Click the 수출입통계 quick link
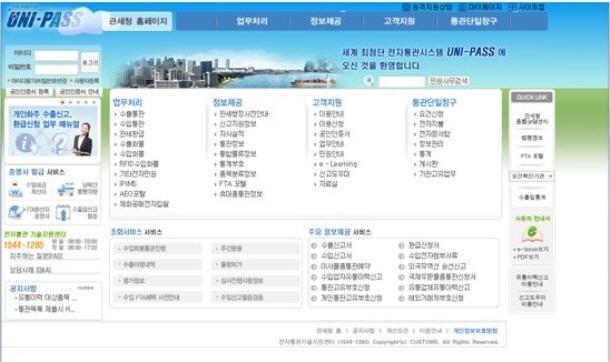610x362 pixels. coord(532,198)
